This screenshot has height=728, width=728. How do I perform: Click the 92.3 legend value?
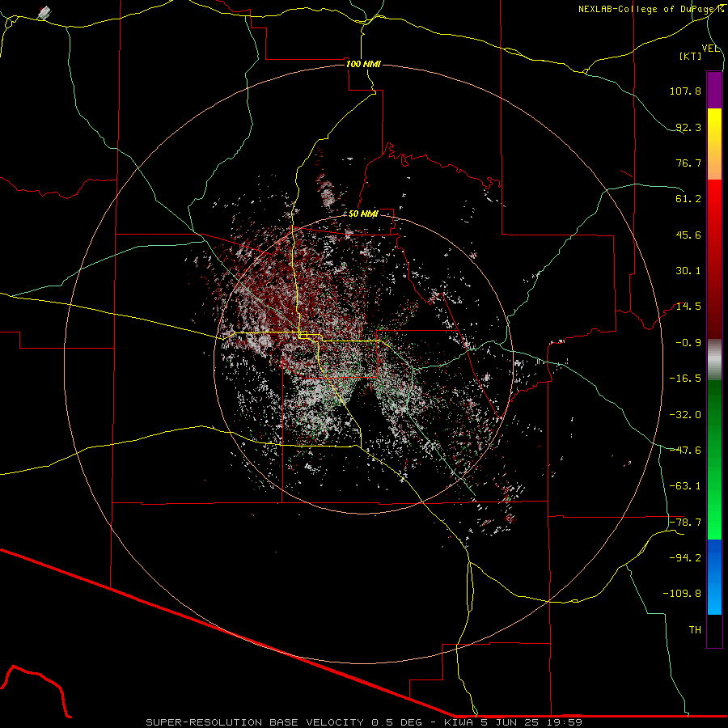point(688,127)
